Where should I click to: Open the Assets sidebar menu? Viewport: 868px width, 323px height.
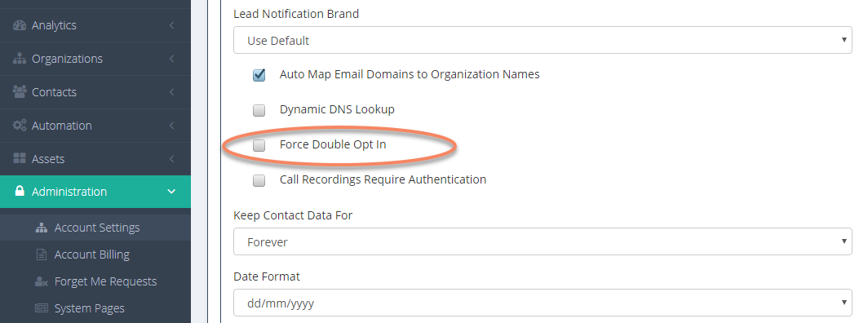point(95,159)
